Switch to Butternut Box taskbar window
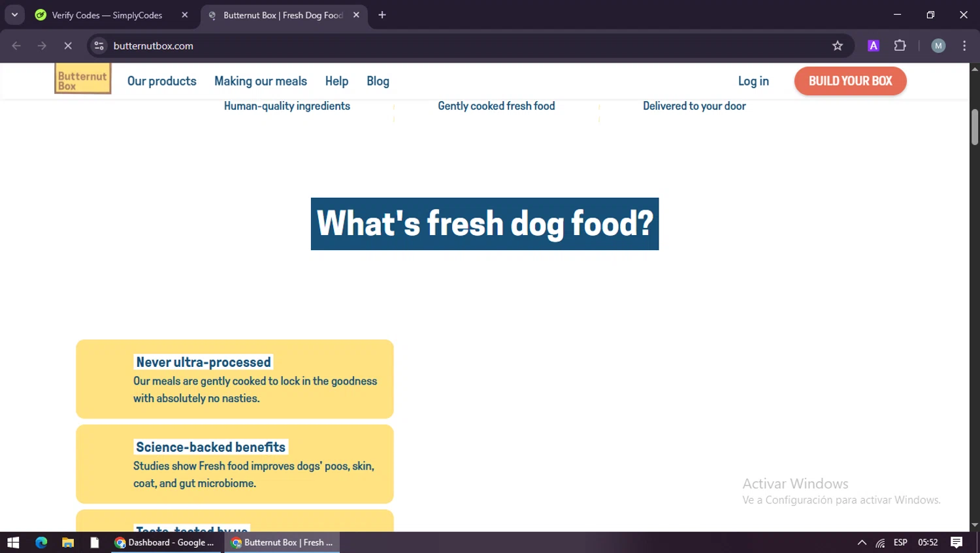 tap(282, 543)
